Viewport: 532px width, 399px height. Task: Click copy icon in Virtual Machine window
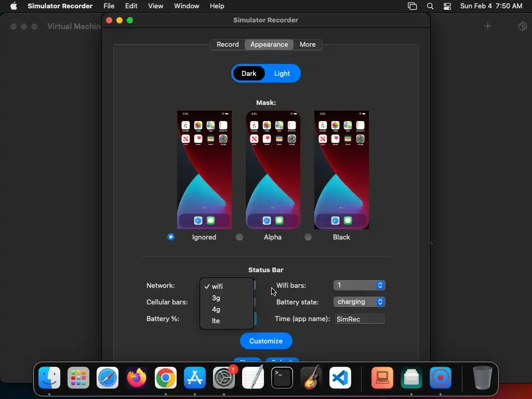(x=523, y=26)
